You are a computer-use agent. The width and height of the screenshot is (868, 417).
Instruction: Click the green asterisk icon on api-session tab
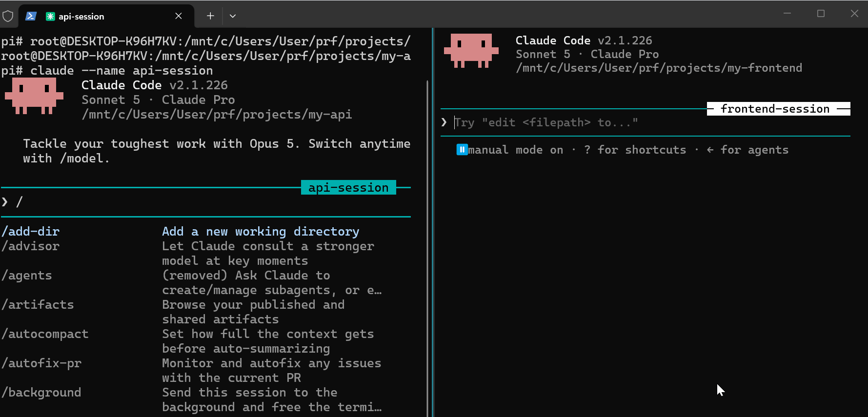coord(50,16)
